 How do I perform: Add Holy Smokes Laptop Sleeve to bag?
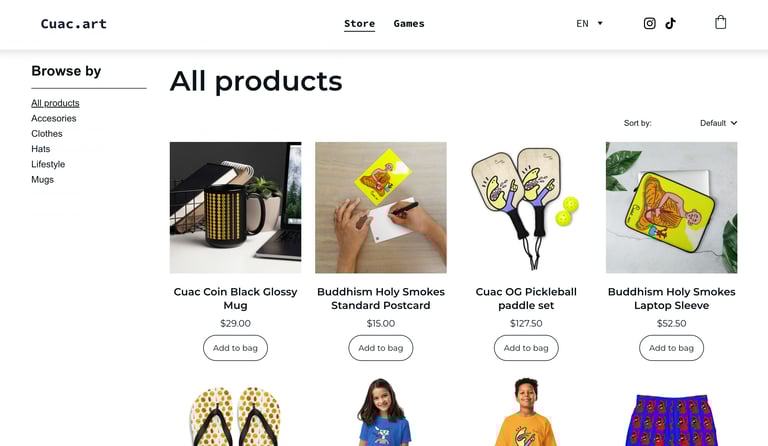tap(672, 348)
